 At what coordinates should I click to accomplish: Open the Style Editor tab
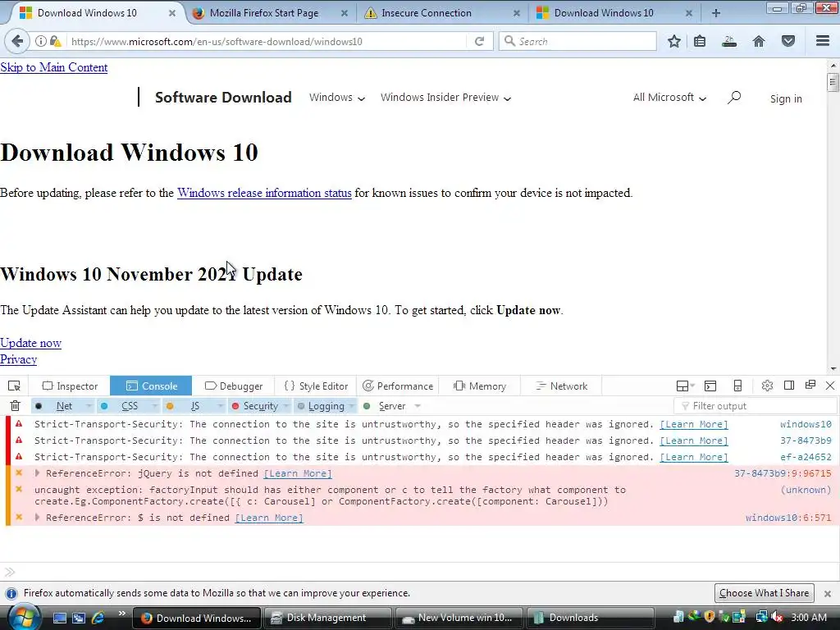[316, 386]
